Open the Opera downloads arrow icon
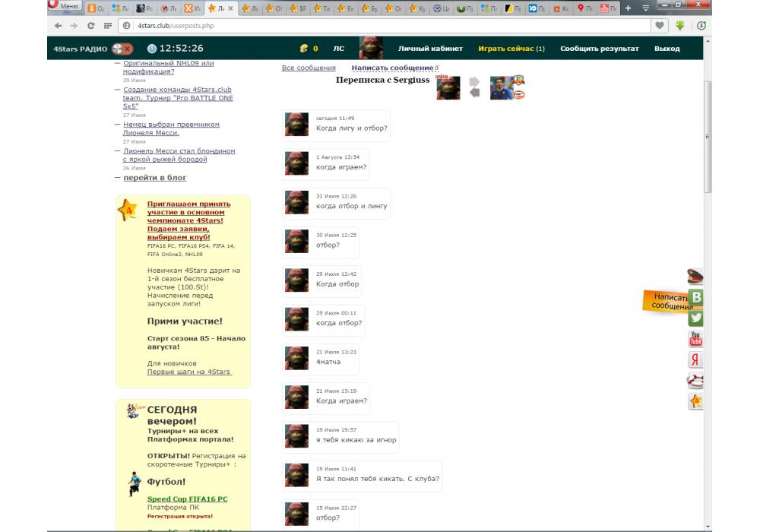 [680, 25]
